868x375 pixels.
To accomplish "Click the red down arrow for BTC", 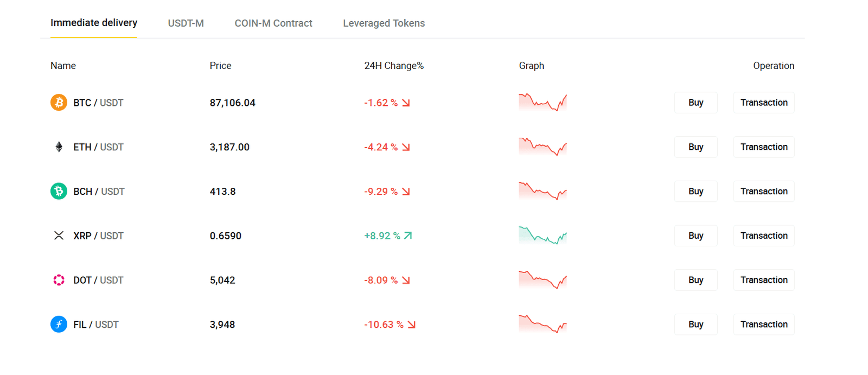I will click(x=406, y=103).
